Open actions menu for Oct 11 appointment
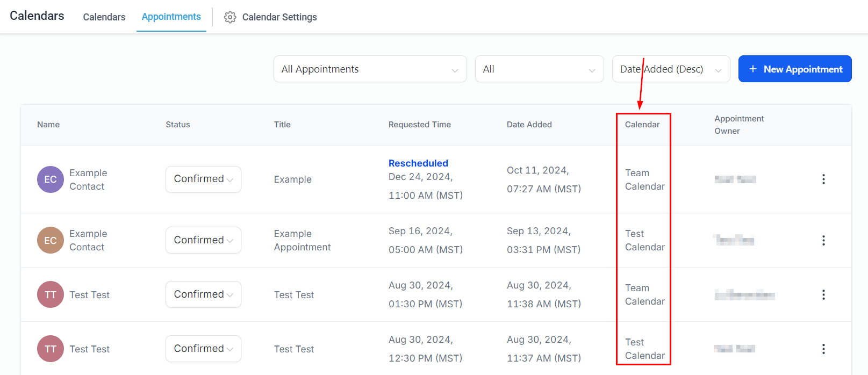 click(823, 179)
